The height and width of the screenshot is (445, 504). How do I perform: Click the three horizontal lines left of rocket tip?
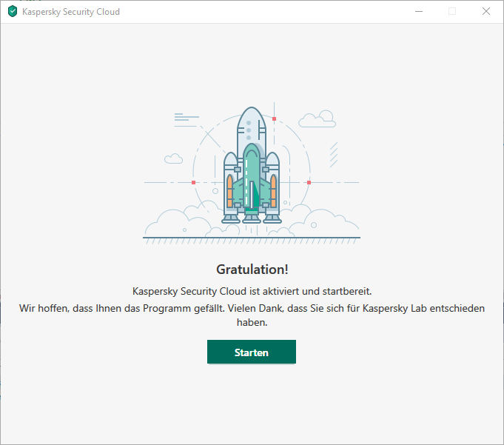pos(185,116)
